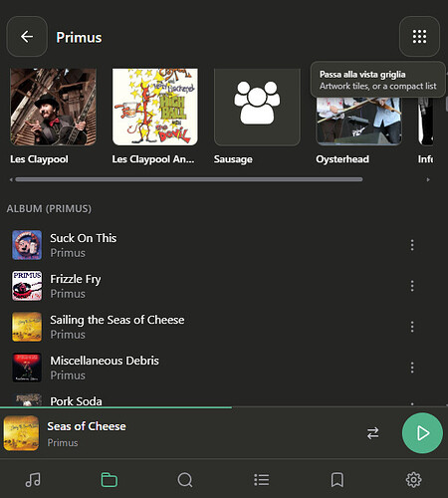Viewport: 448px width, 498px height.
Task: Go back with the arrow button
Action: tap(27, 37)
